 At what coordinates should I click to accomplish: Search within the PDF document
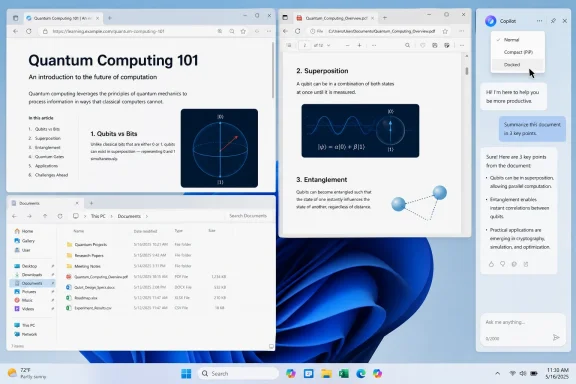[407, 45]
